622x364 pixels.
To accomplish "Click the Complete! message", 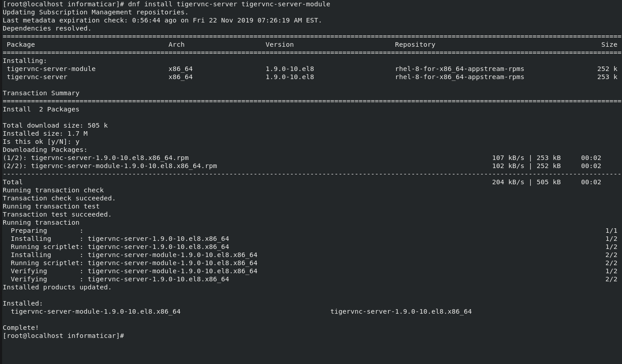I will point(21,328).
